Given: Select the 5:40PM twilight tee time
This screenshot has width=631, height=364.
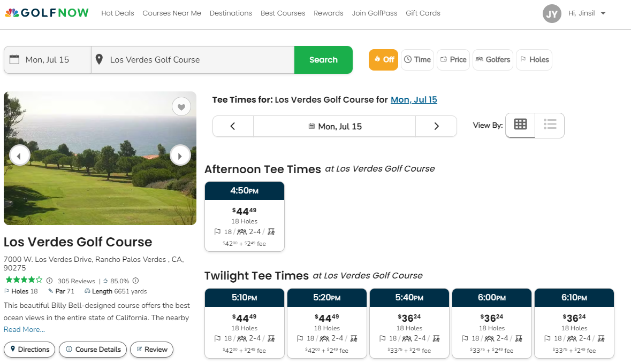Looking at the screenshot, I should click(x=409, y=323).
